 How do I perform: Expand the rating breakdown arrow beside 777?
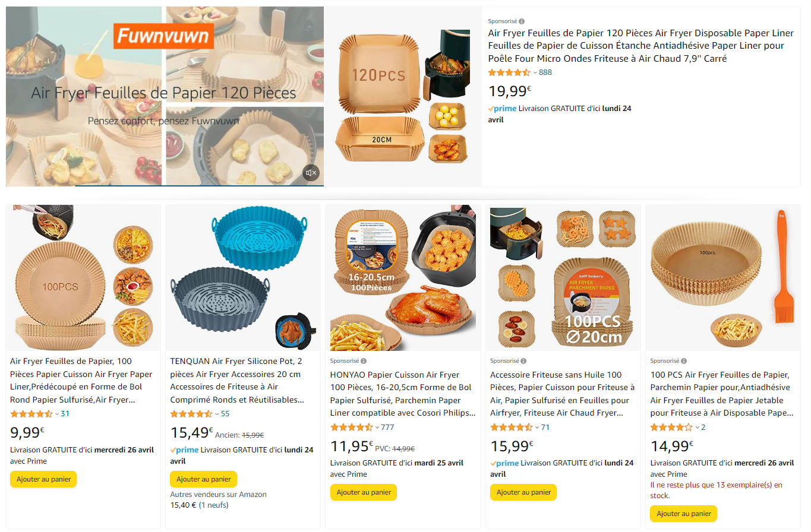click(377, 427)
